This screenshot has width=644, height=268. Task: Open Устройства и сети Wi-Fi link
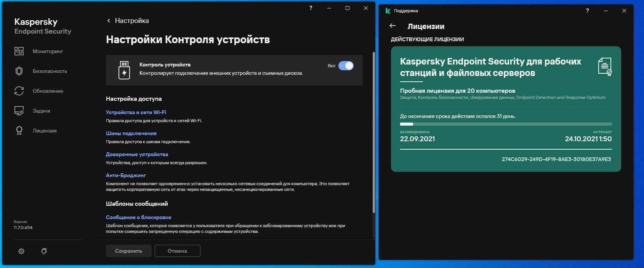[136, 112]
